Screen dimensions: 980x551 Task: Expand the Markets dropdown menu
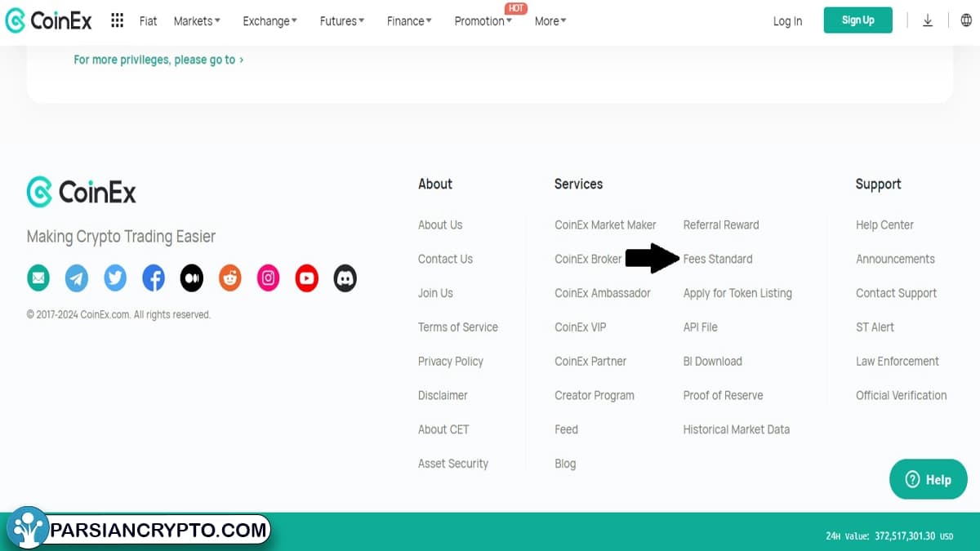pos(197,21)
